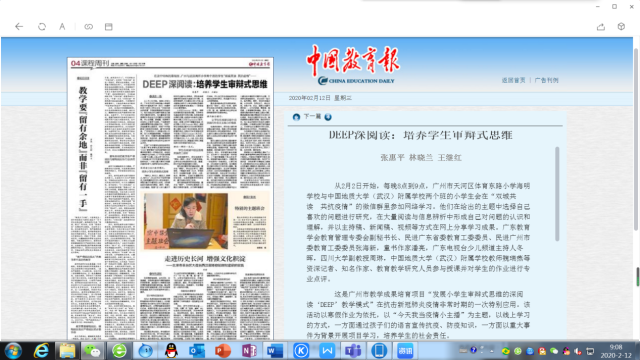Click the 下一篇 text link
Viewport: 640px width, 360px height.
click(x=312, y=117)
